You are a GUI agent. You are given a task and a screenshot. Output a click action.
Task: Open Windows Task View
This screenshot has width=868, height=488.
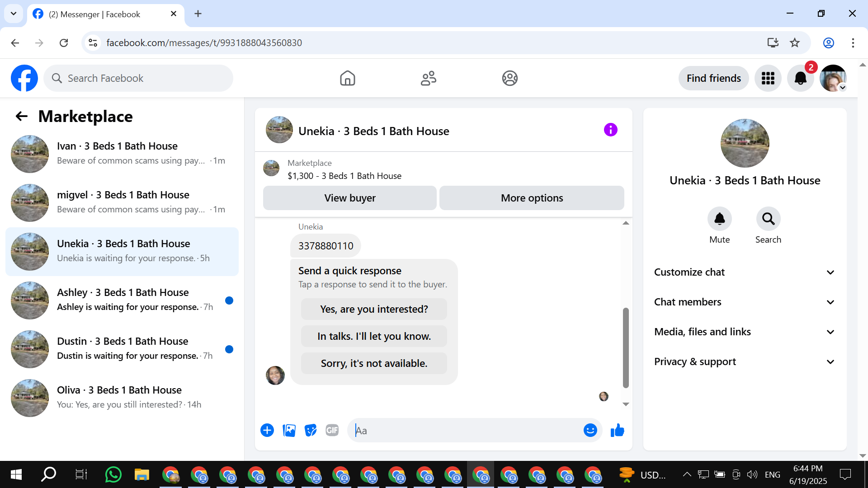coord(81,474)
